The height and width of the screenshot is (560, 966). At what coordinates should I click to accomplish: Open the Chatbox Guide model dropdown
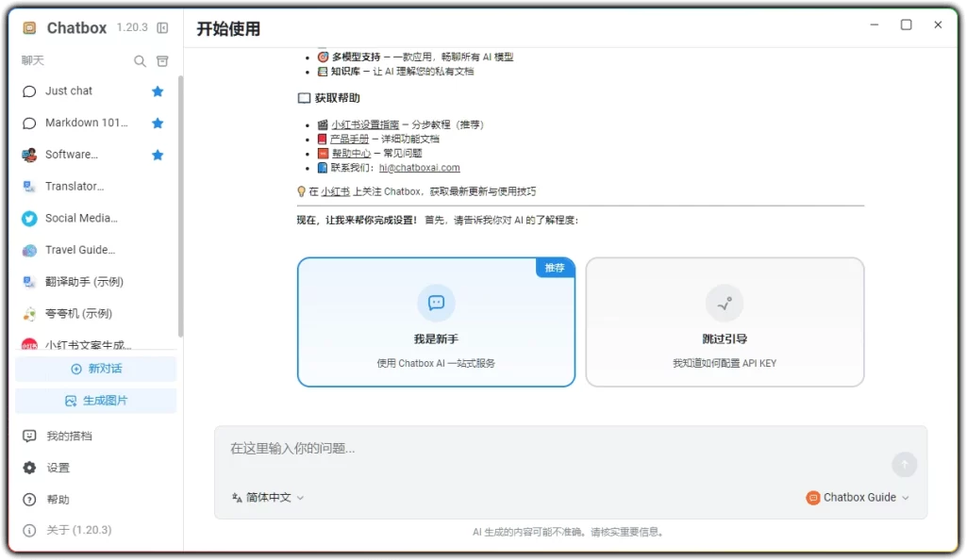tap(858, 498)
